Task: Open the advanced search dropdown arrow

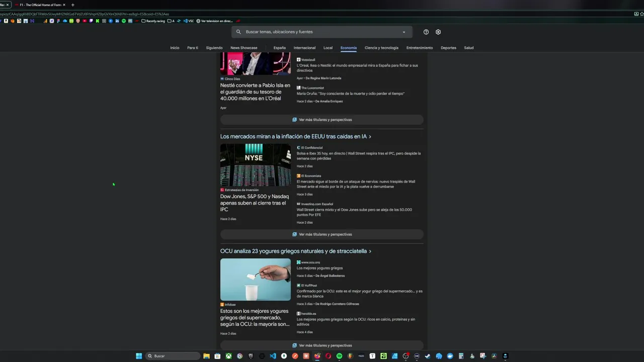Action: click(404, 32)
